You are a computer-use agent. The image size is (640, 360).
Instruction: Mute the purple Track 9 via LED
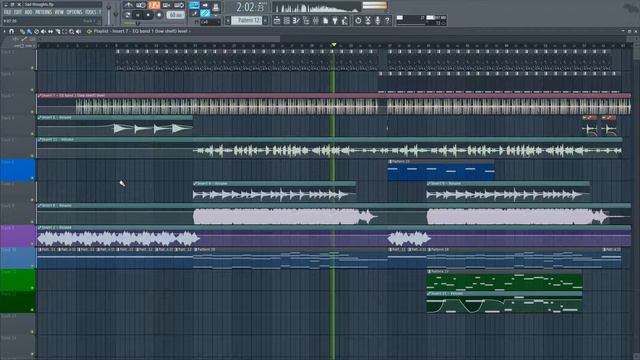coord(32,244)
